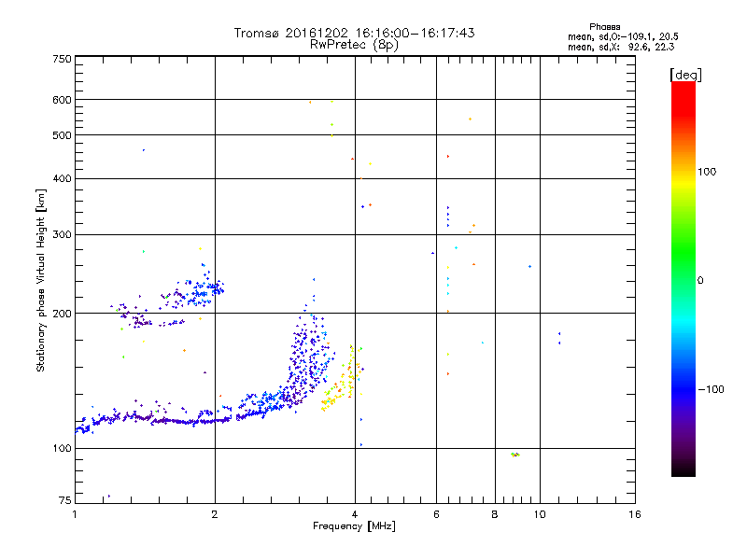Click the x-axis '6' tick label
The image size is (747, 560).
(436, 514)
